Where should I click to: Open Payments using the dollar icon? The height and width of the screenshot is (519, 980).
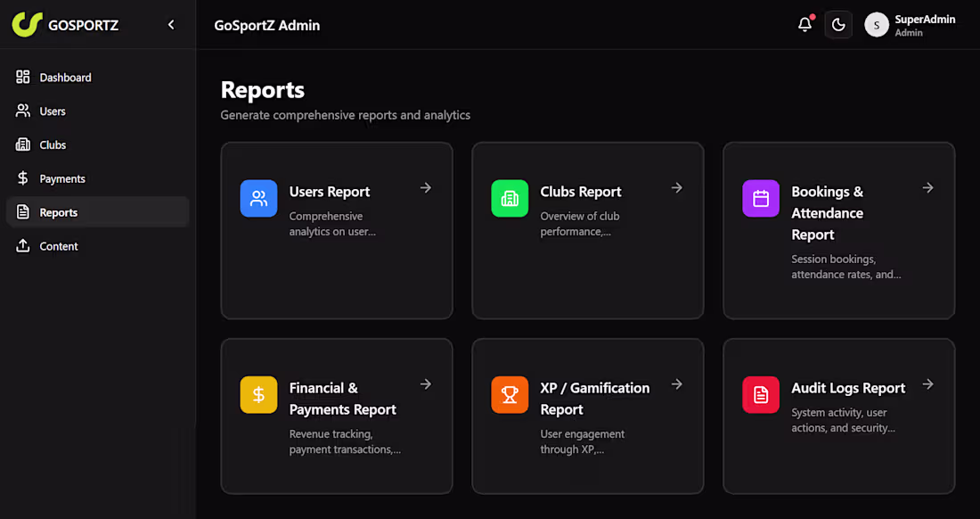pyautogui.click(x=21, y=178)
